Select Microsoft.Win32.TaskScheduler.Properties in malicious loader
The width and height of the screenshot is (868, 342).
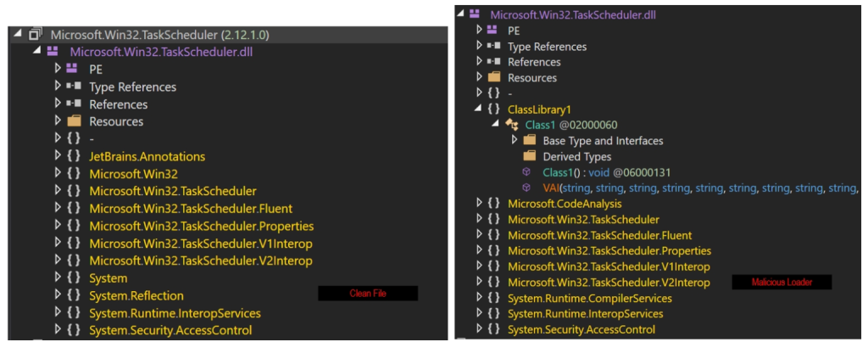pyautogui.click(x=609, y=250)
